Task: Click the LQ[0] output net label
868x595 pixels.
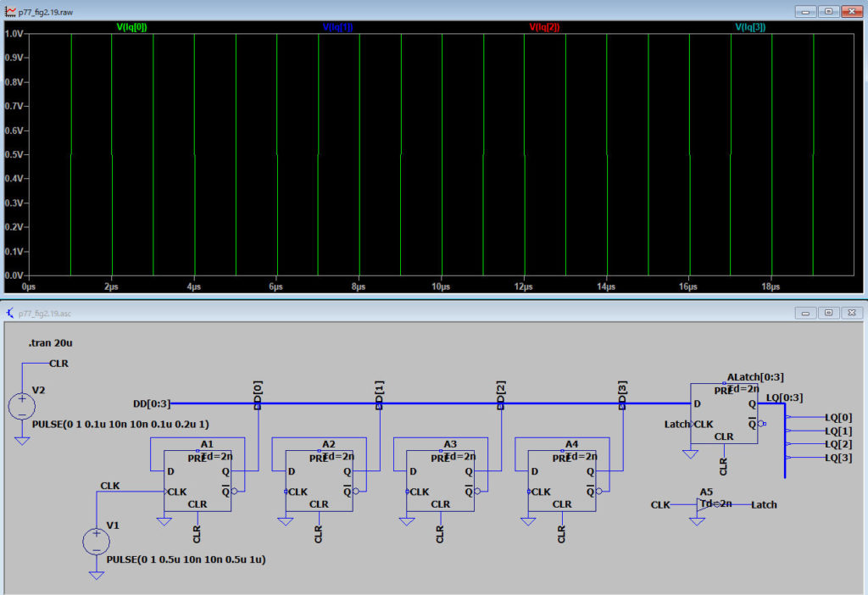Action: point(837,417)
